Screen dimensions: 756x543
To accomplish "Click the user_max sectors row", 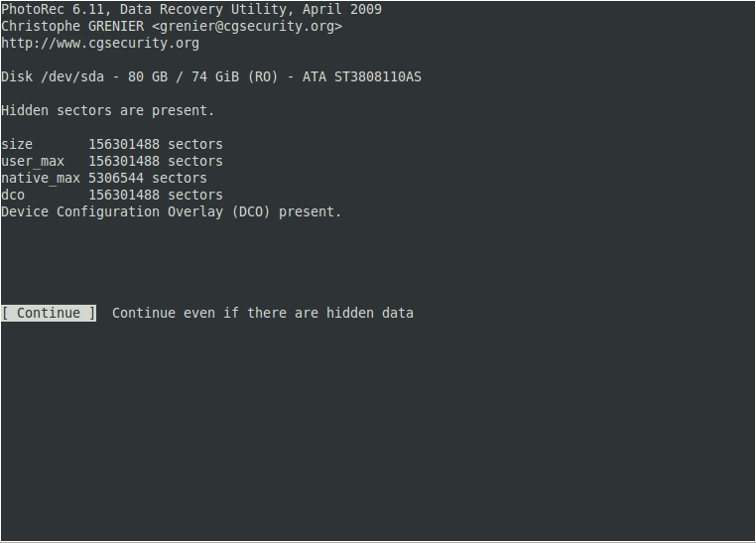I will (112, 162).
